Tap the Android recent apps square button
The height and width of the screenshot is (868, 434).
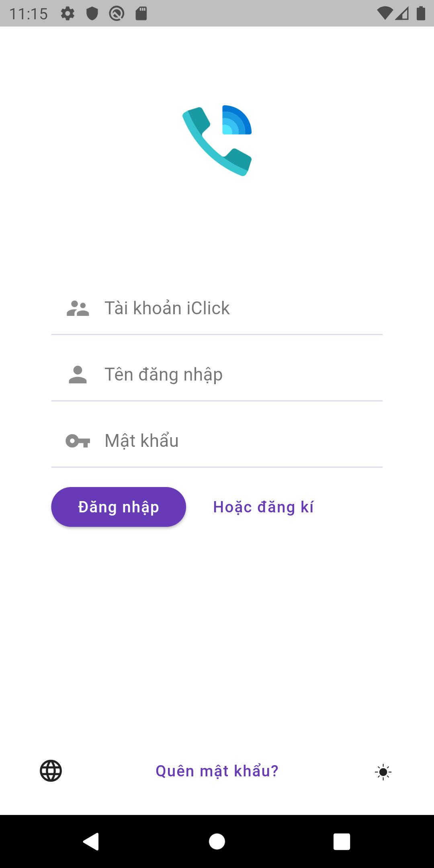(x=342, y=841)
